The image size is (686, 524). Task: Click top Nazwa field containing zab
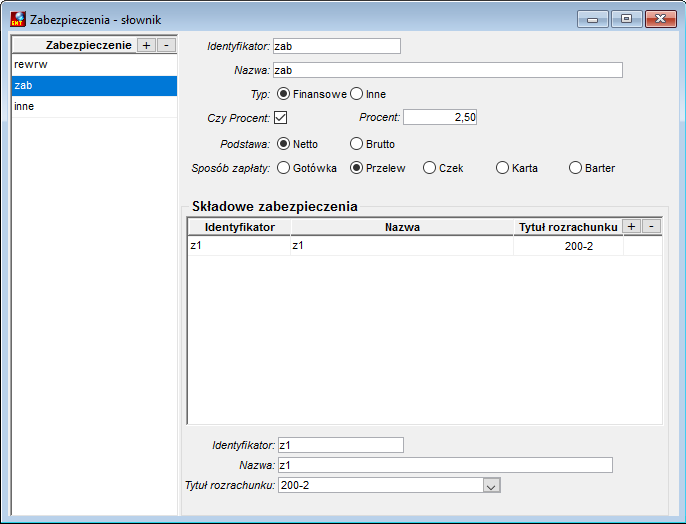[448, 70]
